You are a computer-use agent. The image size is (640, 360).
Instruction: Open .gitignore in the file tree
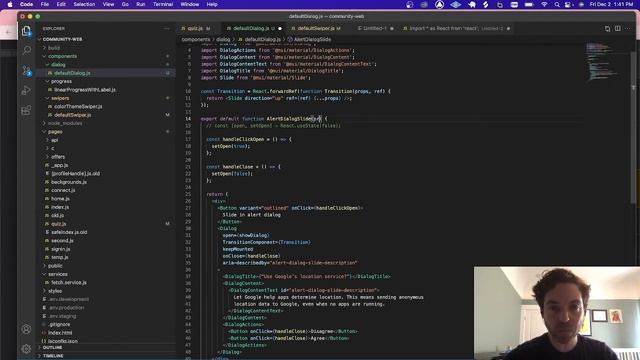point(59,324)
